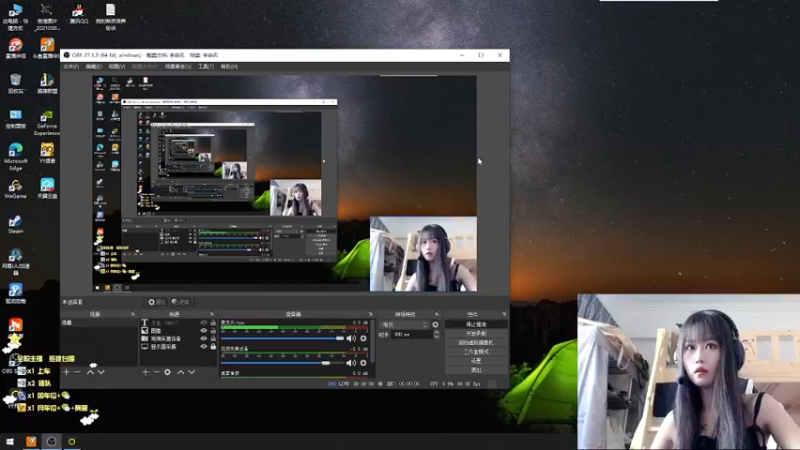Mute the second mixer channel speaker icon
This screenshot has width=800, height=450.
coord(351,363)
